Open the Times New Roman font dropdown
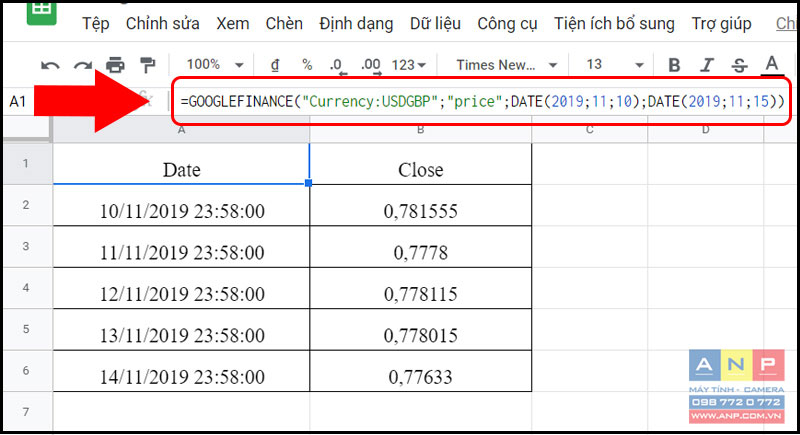Screen dimensions: 800x435 pos(506,65)
